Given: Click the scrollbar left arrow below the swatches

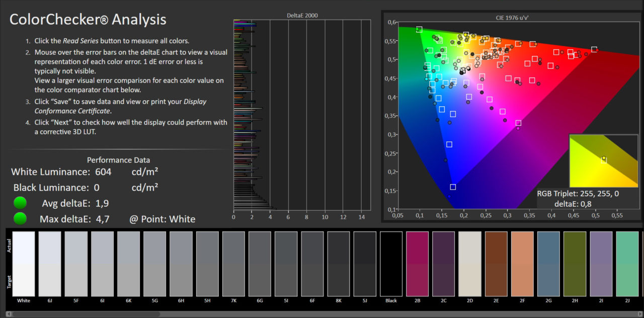Looking at the screenshot, I should (8, 314).
